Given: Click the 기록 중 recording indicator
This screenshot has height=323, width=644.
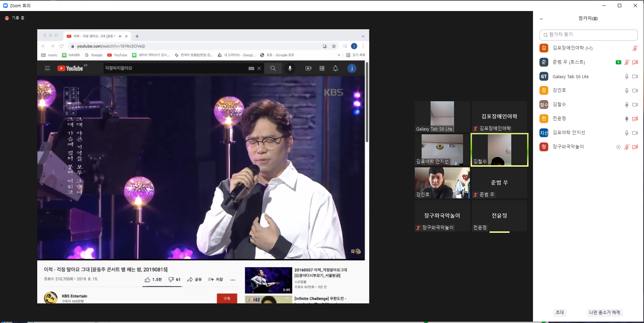Looking at the screenshot, I should [14, 18].
